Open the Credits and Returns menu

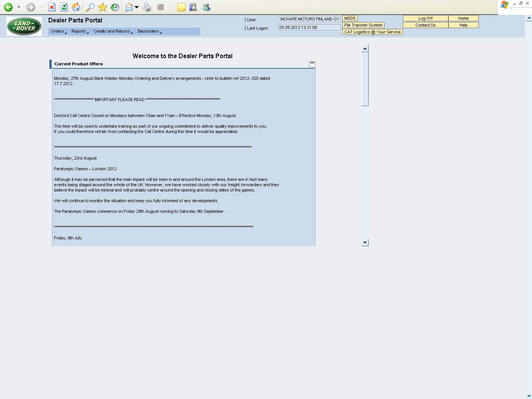pos(113,32)
